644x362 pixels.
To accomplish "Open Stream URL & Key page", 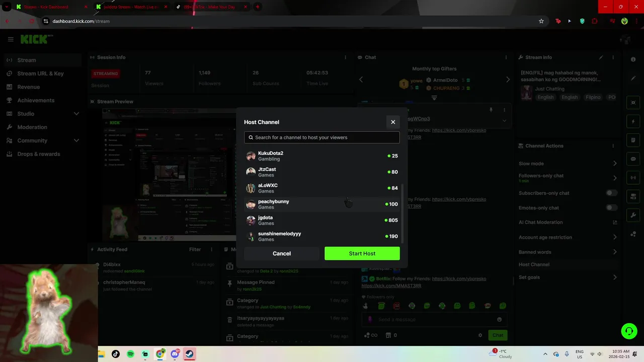I will [x=42, y=73].
